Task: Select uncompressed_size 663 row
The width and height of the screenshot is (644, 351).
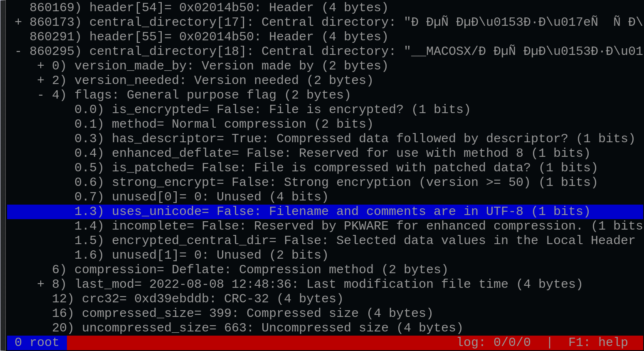Action: click(x=325, y=328)
